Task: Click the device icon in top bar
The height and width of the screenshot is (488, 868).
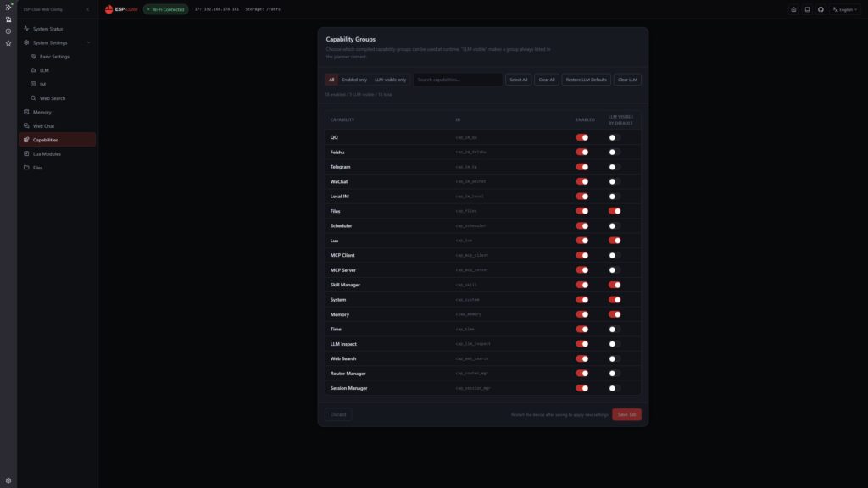Action: (x=807, y=9)
